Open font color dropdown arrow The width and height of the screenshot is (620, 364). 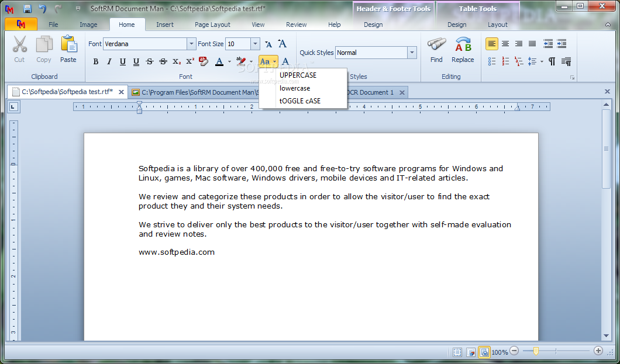tap(229, 62)
